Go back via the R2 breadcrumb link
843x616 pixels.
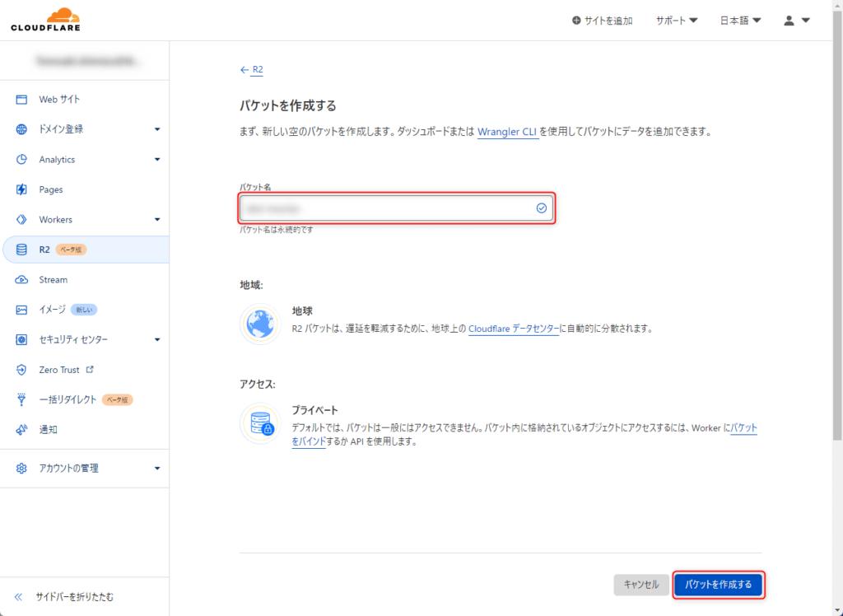(258, 70)
